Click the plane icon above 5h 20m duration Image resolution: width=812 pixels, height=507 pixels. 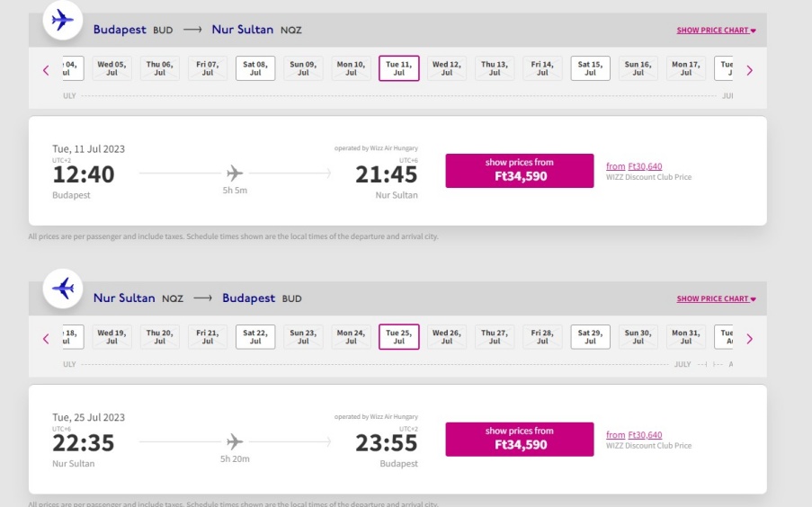(x=235, y=441)
